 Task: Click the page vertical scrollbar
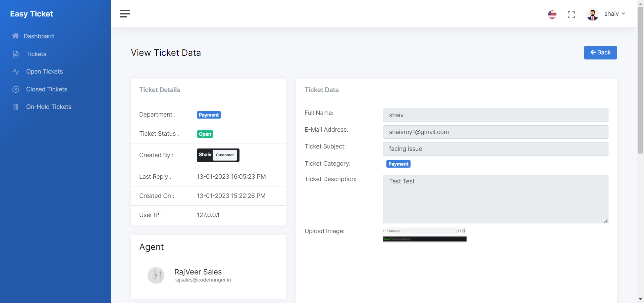[x=640, y=81]
